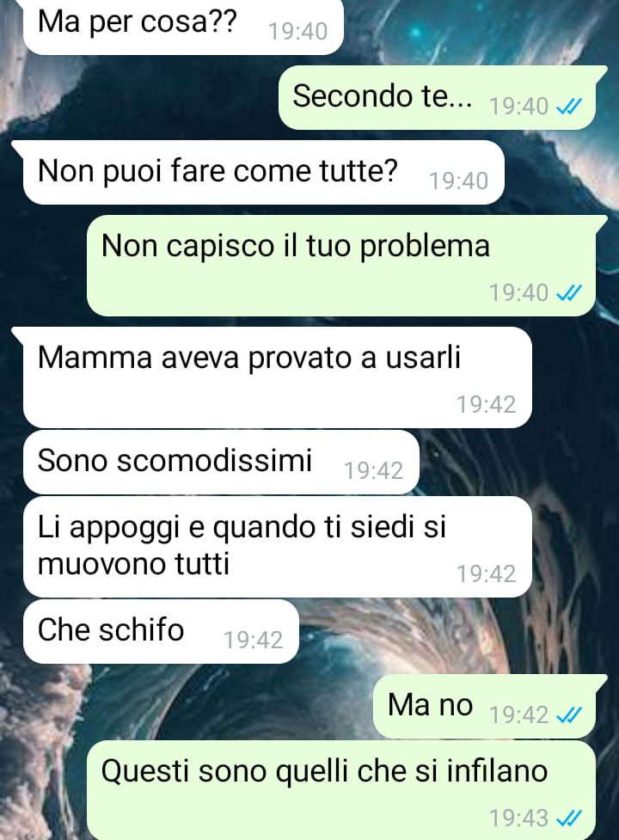619x840 pixels.
Task: Click double-check icon at 19:43 message
Action: 568,819
